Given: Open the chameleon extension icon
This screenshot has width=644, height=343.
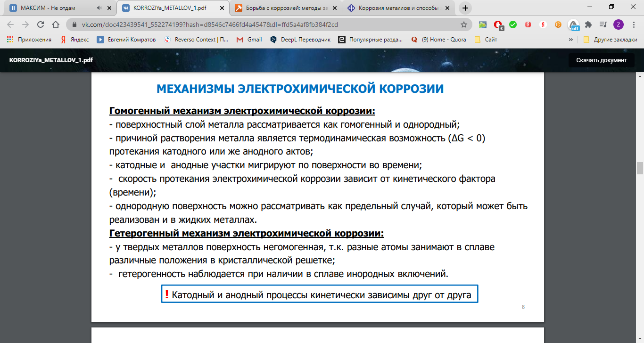Looking at the screenshot, I should click(483, 24).
